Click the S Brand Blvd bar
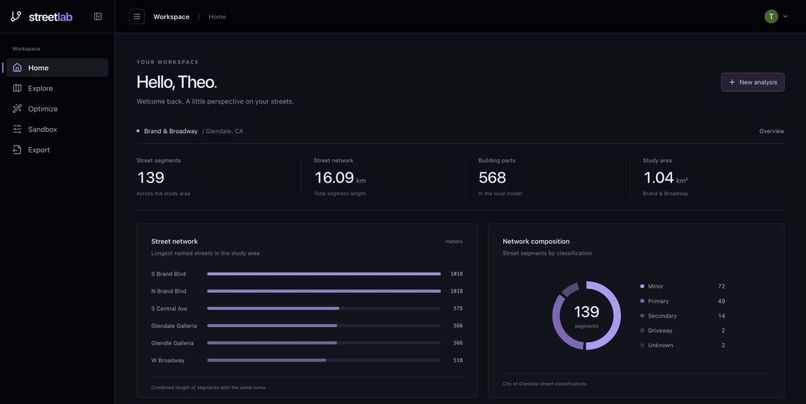The height and width of the screenshot is (404, 806). 324,274
